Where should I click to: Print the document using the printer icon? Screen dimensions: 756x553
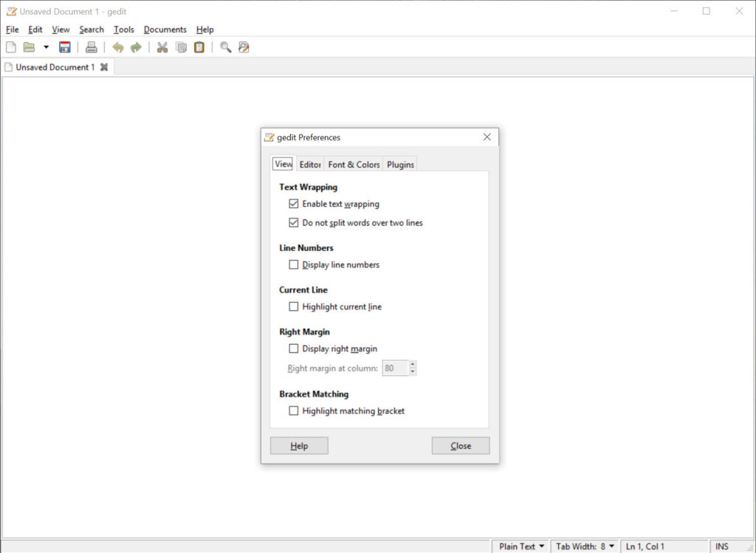coord(91,47)
